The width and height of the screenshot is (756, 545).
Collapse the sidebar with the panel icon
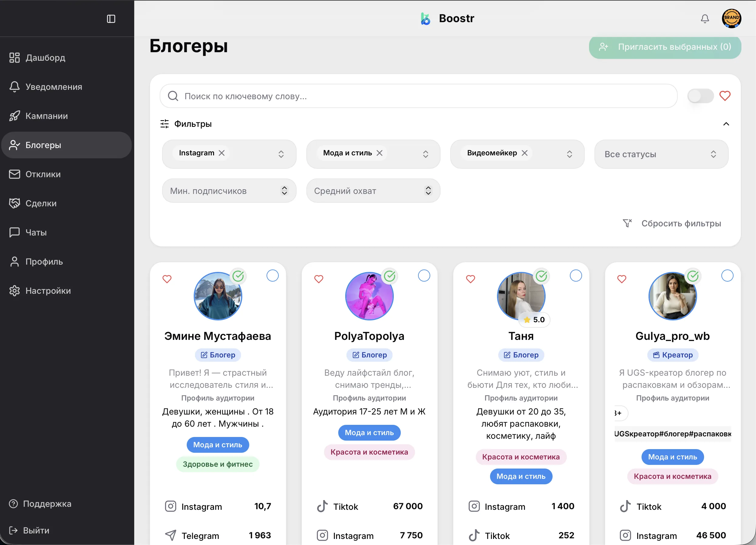coord(111,19)
